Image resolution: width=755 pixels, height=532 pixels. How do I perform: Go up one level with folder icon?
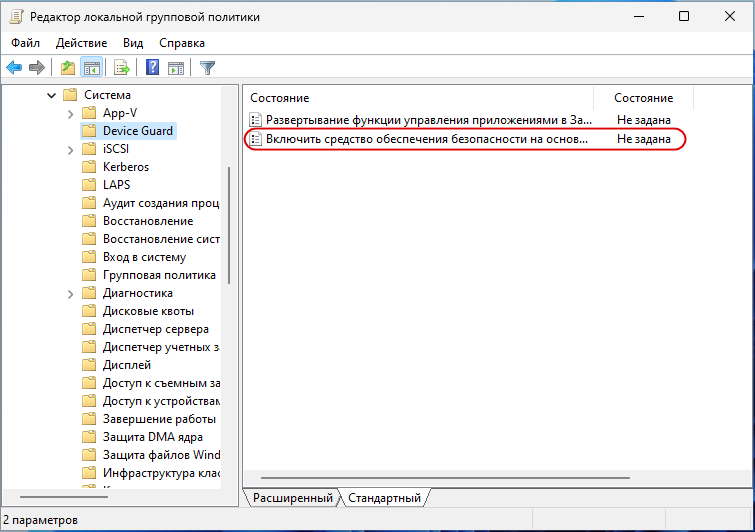click(67, 67)
